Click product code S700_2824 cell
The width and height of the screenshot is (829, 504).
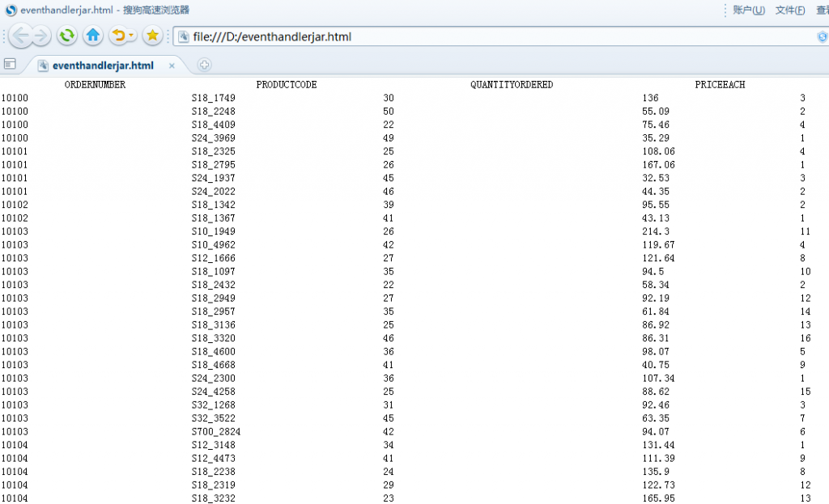[215, 432]
